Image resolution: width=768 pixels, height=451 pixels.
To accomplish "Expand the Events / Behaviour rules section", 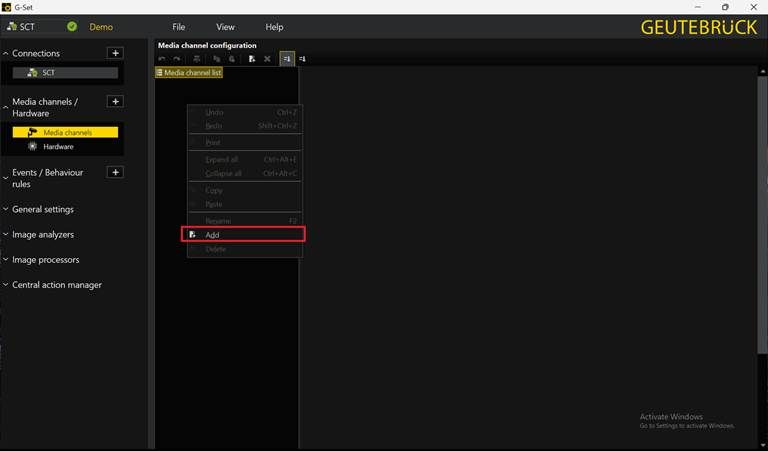I will (x=5, y=178).
